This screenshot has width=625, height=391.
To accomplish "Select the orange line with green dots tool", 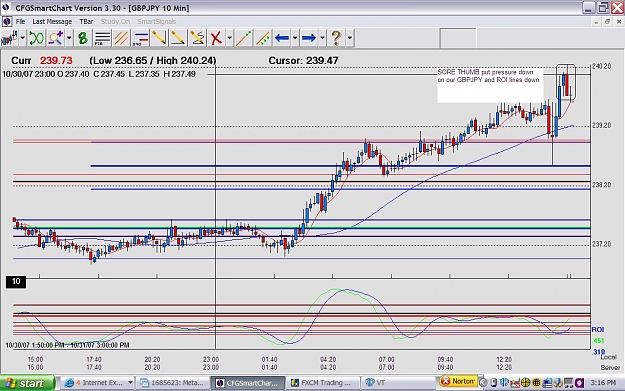I will pos(262,38).
